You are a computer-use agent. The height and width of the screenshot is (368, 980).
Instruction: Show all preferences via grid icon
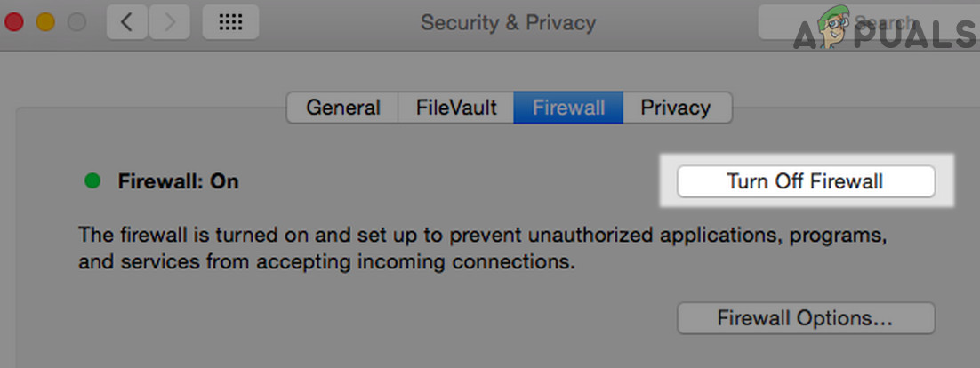click(x=230, y=22)
